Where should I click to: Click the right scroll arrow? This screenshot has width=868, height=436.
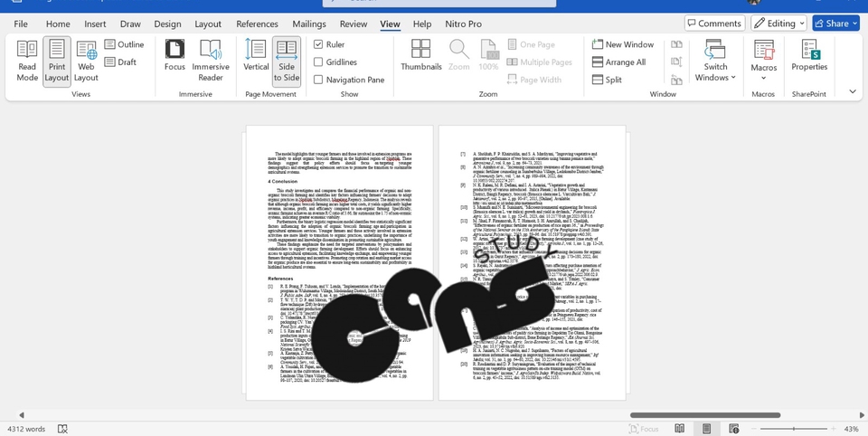pyautogui.click(x=862, y=415)
